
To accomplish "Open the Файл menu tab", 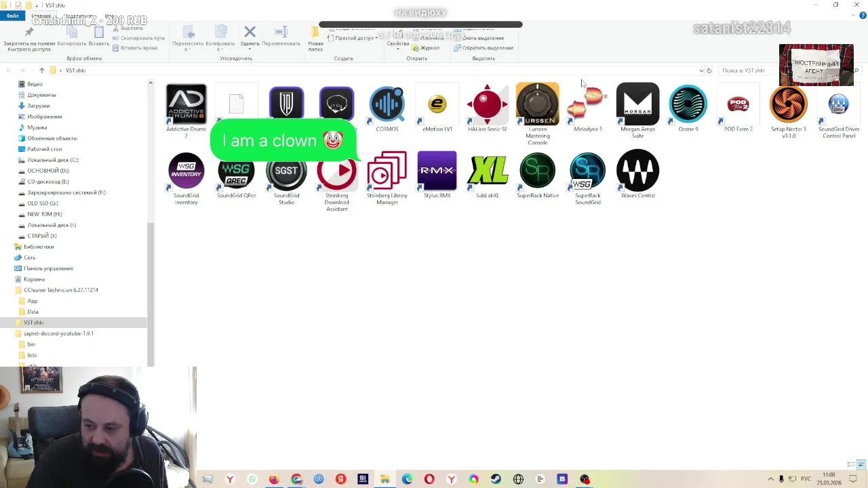I will click(x=13, y=16).
